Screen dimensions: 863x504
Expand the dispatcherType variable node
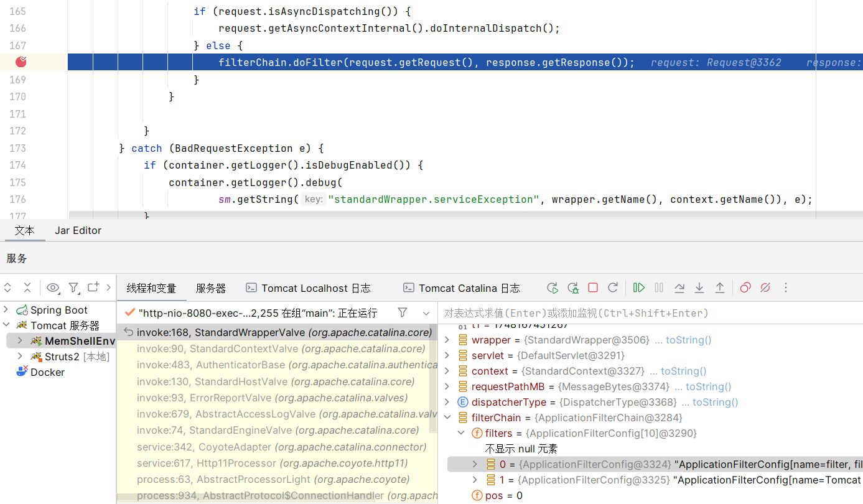[x=447, y=402]
